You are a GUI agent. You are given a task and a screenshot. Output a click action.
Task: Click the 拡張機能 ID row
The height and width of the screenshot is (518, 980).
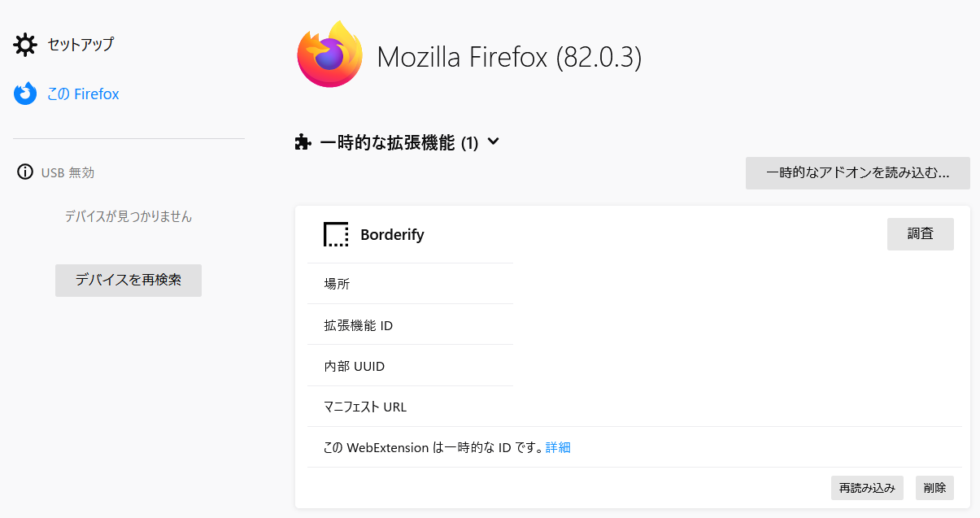click(x=359, y=325)
